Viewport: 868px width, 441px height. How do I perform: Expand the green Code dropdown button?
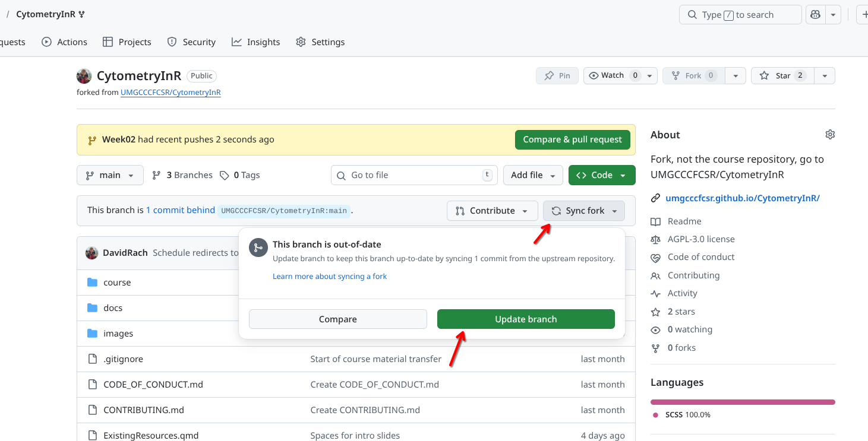pyautogui.click(x=601, y=175)
